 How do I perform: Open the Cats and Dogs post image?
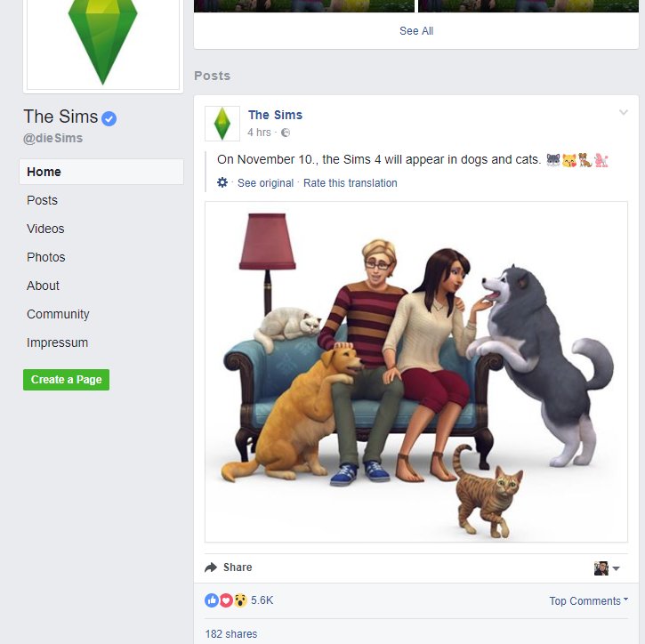(416, 372)
